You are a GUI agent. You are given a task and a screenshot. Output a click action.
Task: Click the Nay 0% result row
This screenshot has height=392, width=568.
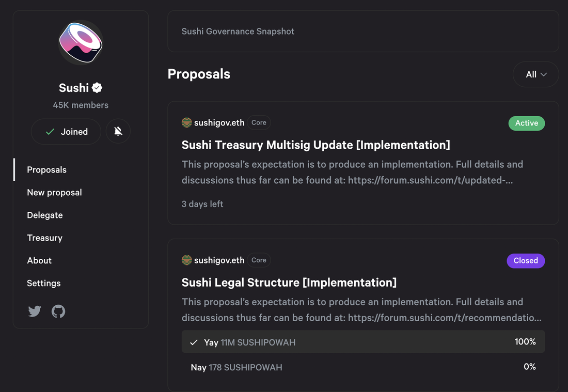pos(363,367)
